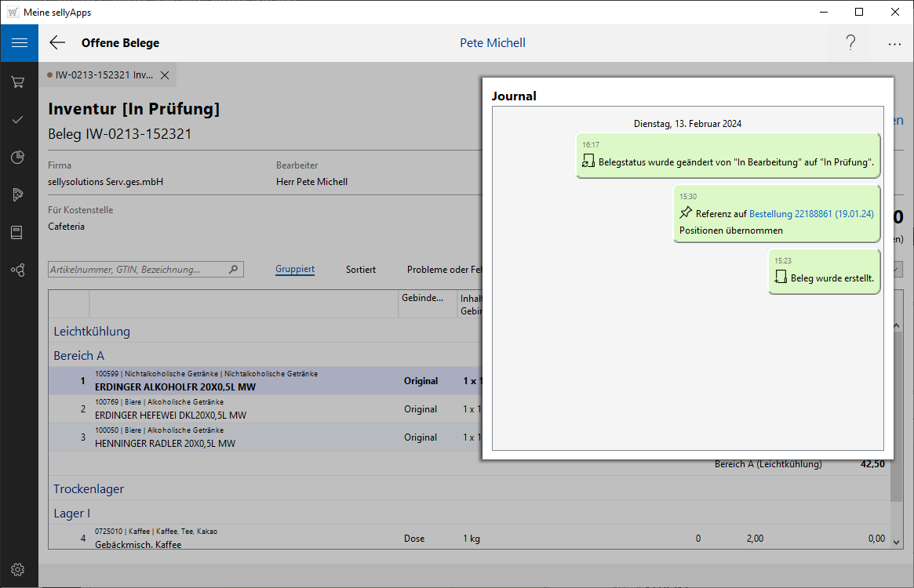Switch to Gruppiert view

pyautogui.click(x=295, y=269)
